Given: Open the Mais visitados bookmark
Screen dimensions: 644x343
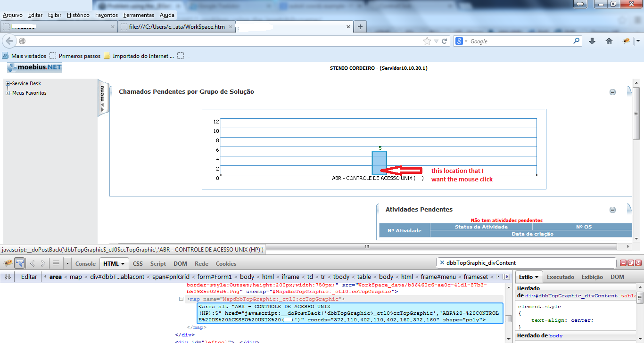Looking at the screenshot, I should (x=25, y=56).
